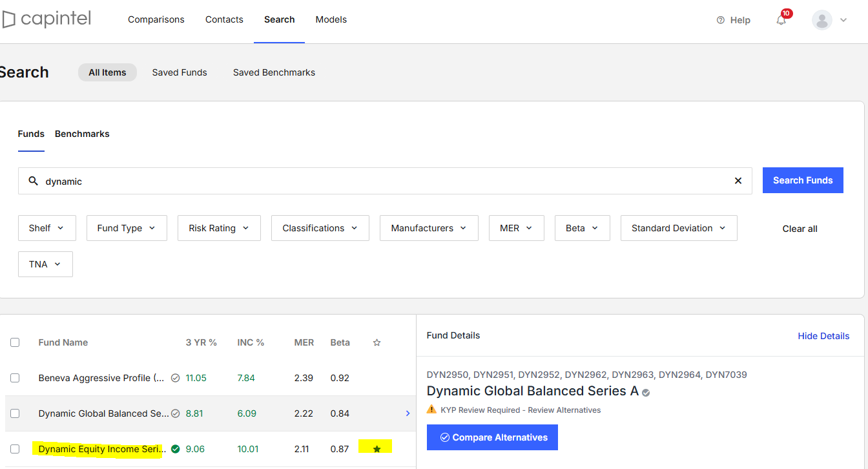Check the Dynamic Equity Income checkbox

pyautogui.click(x=15, y=448)
